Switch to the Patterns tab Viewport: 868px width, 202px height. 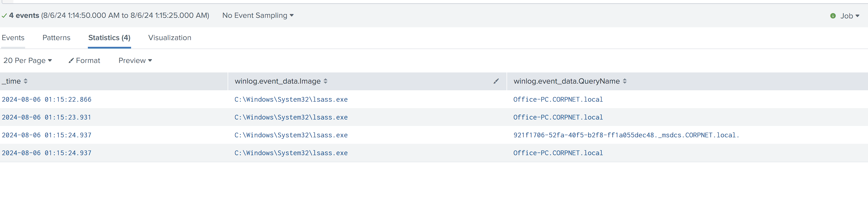pyautogui.click(x=56, y=38)
